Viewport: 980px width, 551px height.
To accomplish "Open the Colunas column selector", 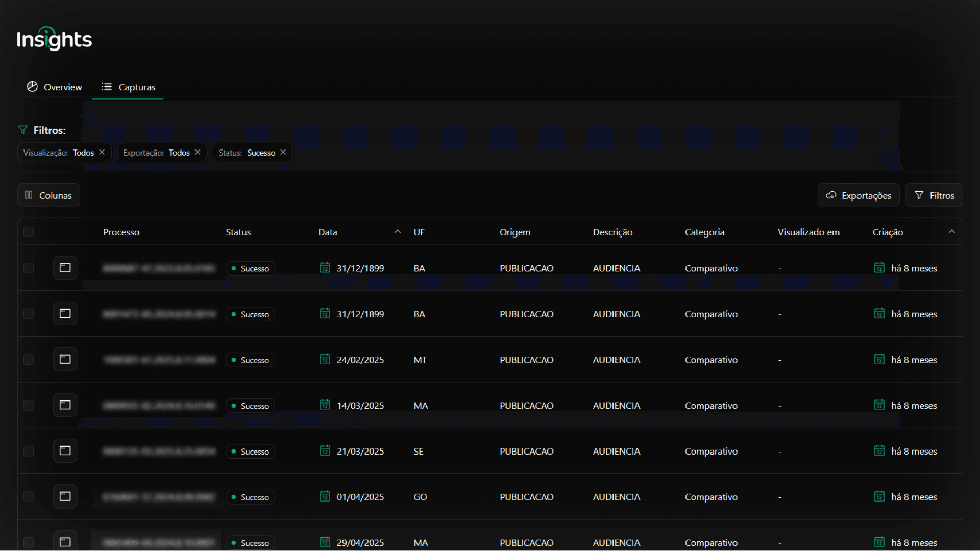I will click(x=48, y=195).
